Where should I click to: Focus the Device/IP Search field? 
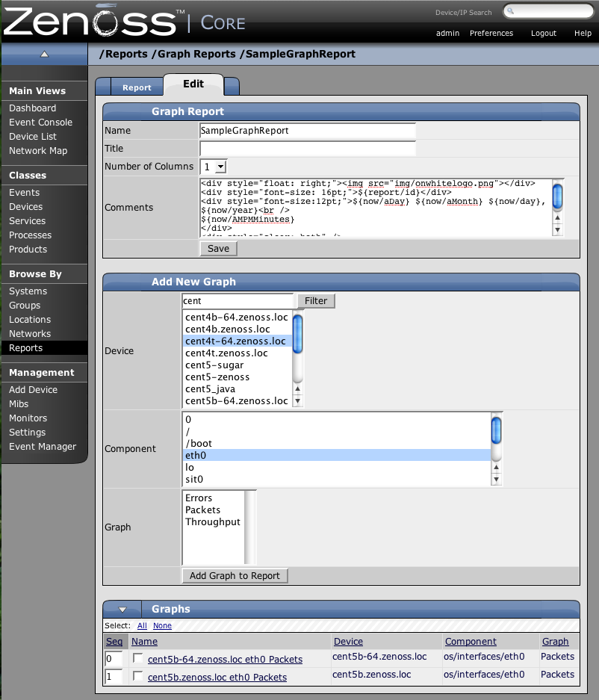548,12
